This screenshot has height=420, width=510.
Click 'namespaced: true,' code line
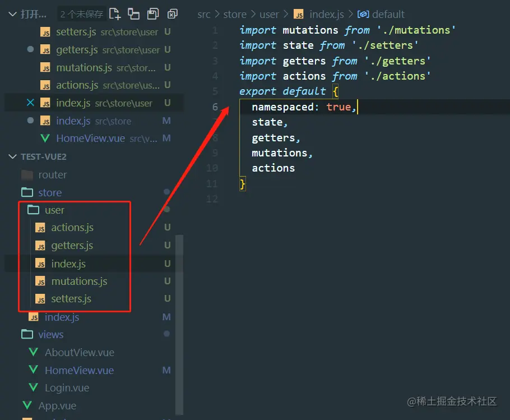(304, 107)
